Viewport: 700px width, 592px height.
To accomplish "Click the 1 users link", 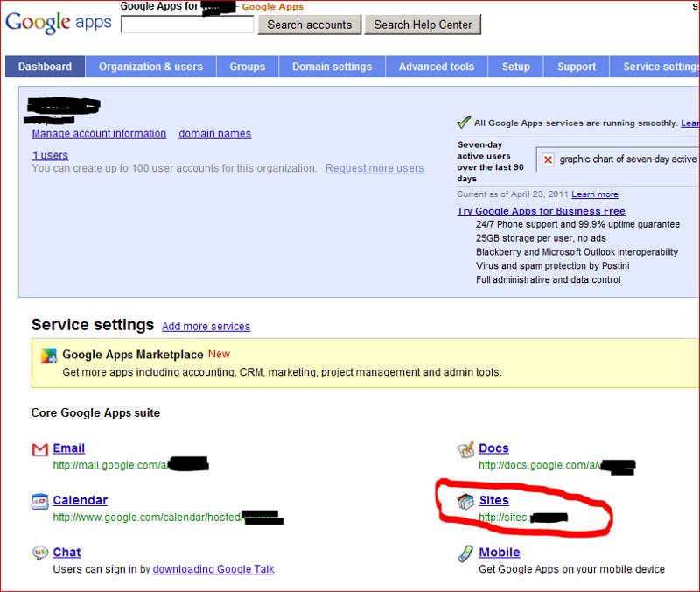I will coord(50,155).
